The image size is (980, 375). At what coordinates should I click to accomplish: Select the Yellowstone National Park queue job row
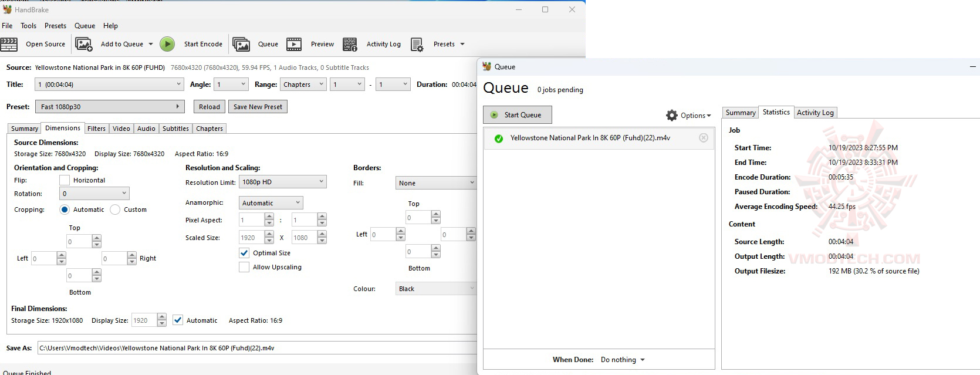click(x=599, y=138)
